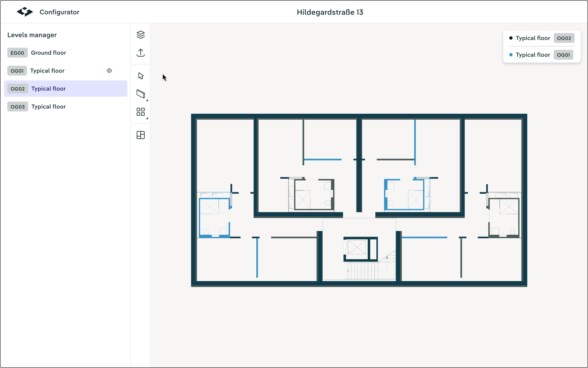
Task: Open the four-squares modules tool
Action: pos(141,112)
